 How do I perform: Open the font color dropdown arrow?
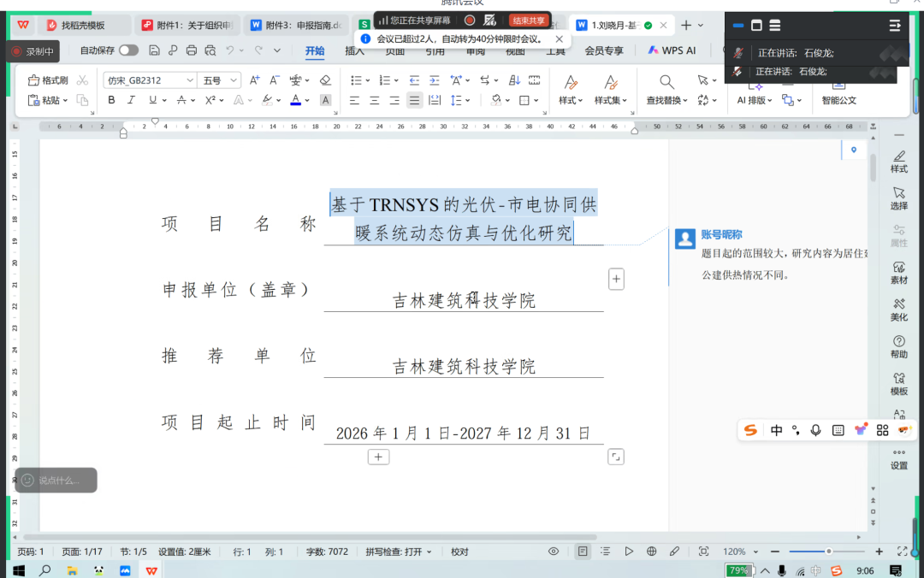click(x=308, y=101)
